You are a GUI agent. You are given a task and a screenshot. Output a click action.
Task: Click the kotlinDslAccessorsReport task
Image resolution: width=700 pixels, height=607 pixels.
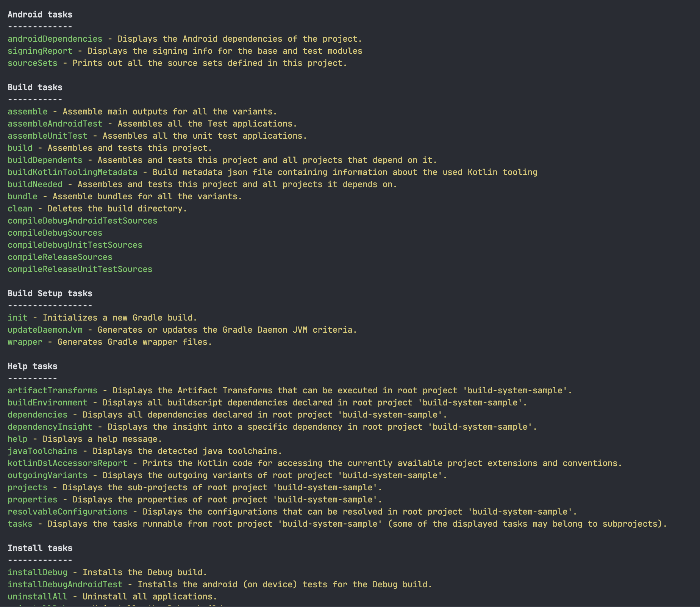click(x=67, y=463)
